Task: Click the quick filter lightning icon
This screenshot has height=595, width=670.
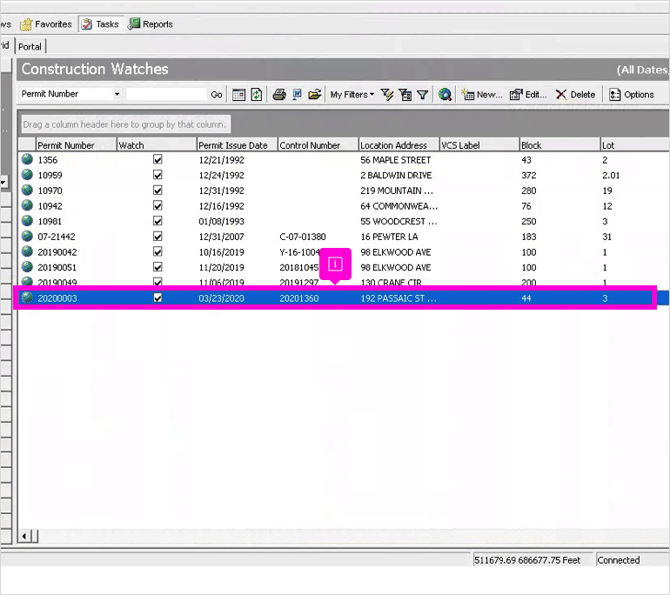Action: pos(387,94)
